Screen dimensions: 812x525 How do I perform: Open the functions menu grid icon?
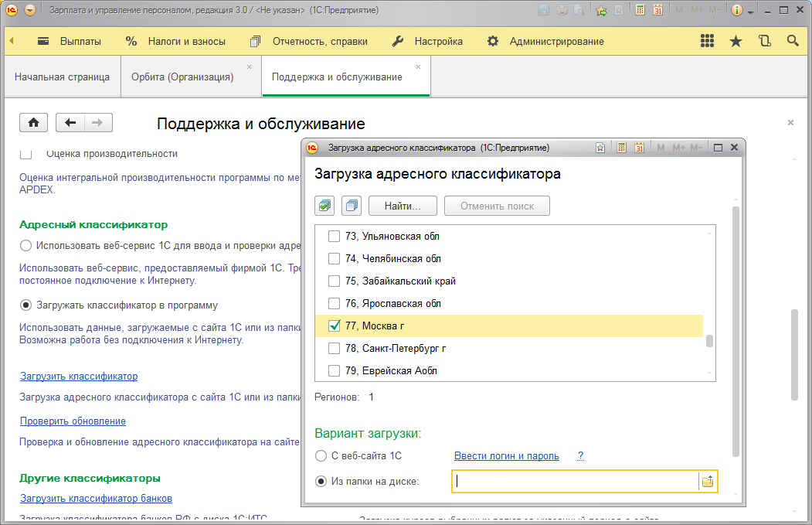707,41
